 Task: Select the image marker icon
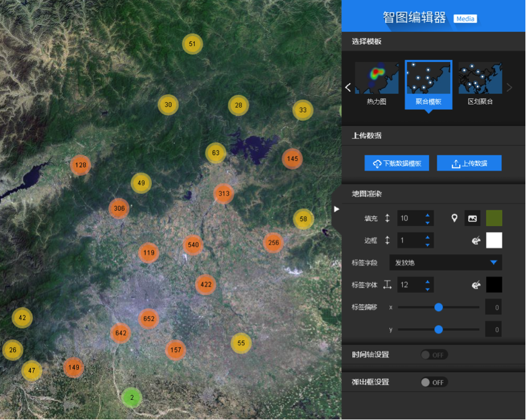[x=473, y=218]
